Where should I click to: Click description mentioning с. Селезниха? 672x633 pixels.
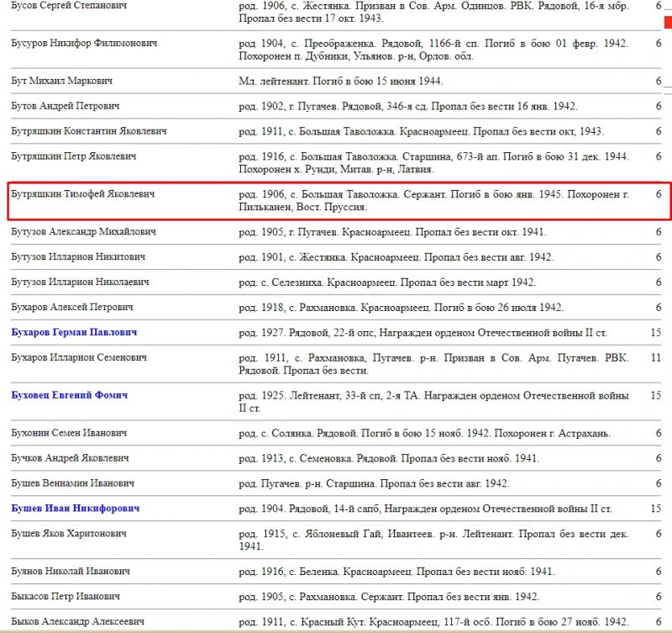(387, 282)
